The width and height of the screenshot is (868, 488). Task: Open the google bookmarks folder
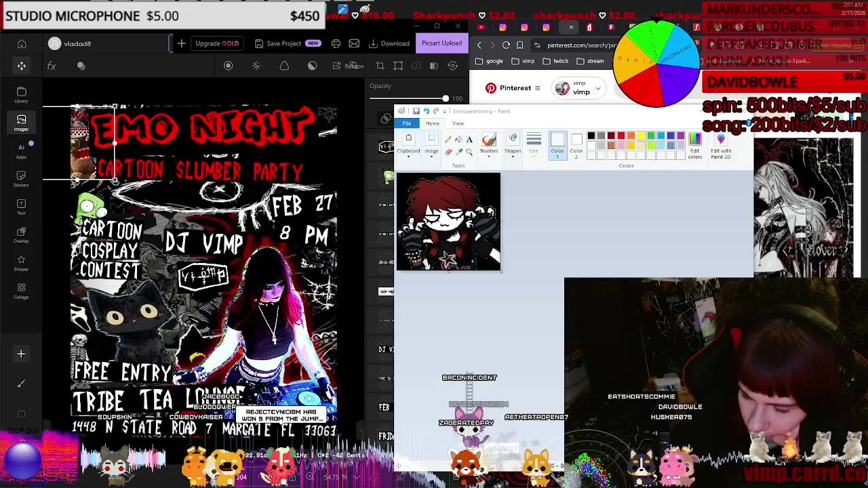tap(489, 61)
